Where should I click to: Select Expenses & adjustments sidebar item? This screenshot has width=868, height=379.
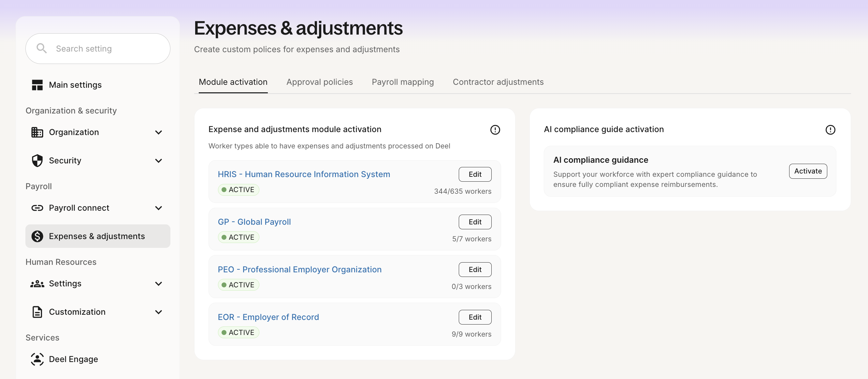point(98,236)
